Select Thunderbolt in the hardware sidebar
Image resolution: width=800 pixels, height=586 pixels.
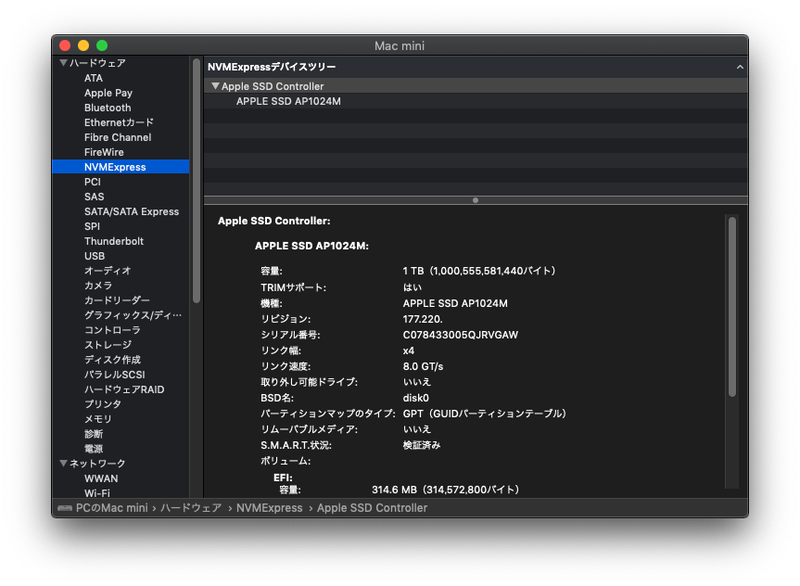click(x=113, y=241)
